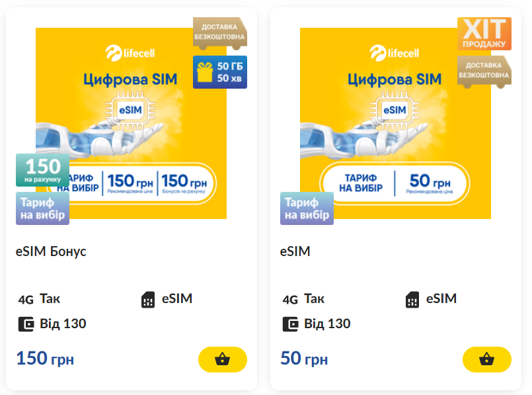Viewport: 532px width, 395px height.
Task: Click the ДОСТАВКА БЕЗКОШТОВНА badge on the left card
Action: click(219, 31)
